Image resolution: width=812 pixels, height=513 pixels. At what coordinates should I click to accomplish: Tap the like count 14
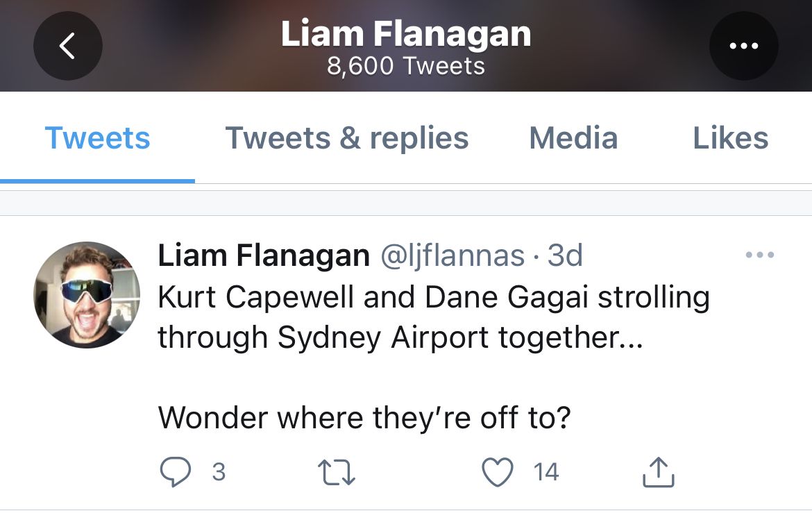click(x=545, y=472)
